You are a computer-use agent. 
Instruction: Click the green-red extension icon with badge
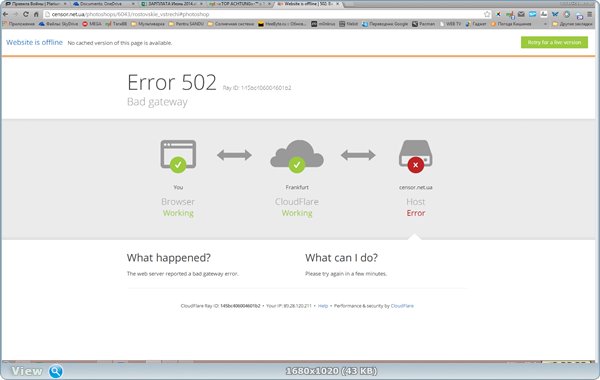pyautogui.click(x=510, y=15)
